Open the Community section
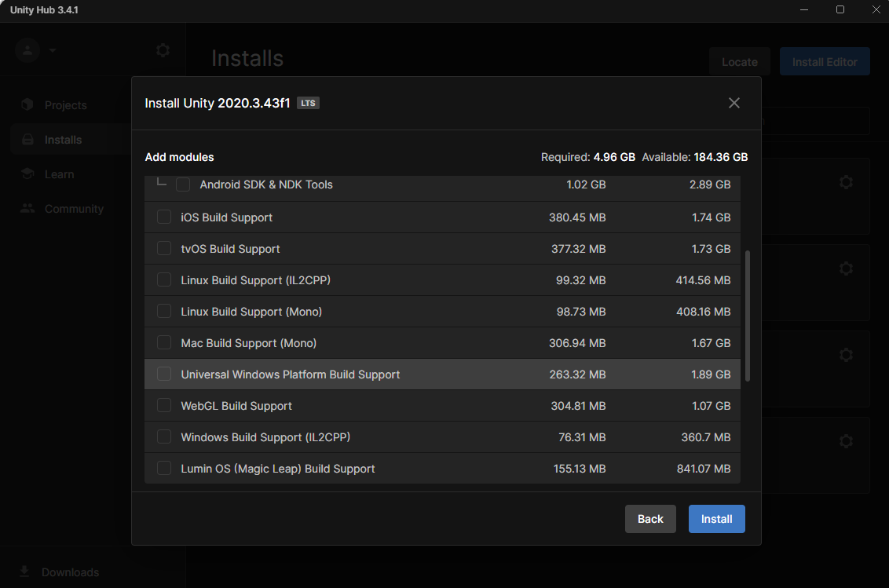Viewport: 889px width, 588px height. [74, 209]
